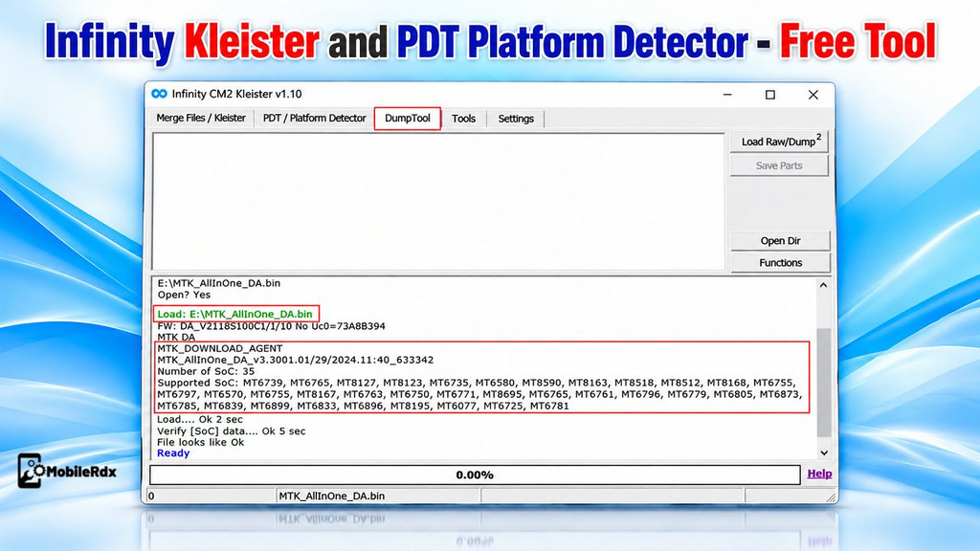Click the log scrollbar down arrow
This screenshot has height=551, width=980.
click(x=824, y=452)
